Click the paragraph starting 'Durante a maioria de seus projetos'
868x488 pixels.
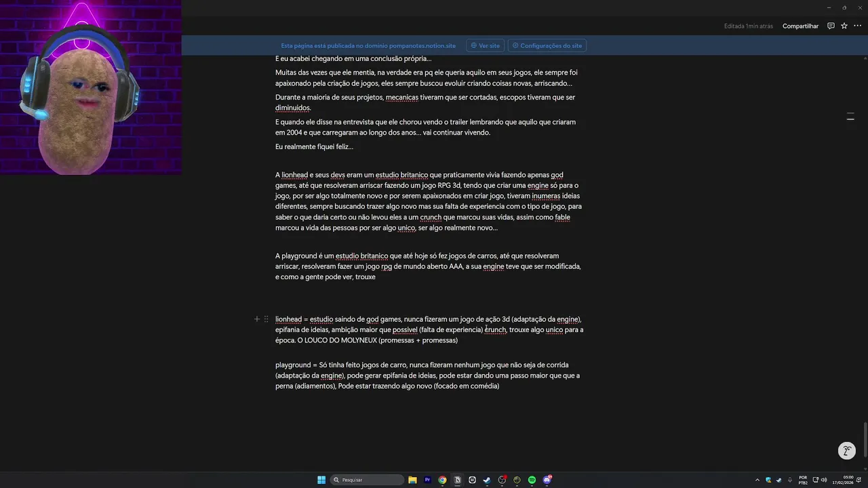click(425, 102)
